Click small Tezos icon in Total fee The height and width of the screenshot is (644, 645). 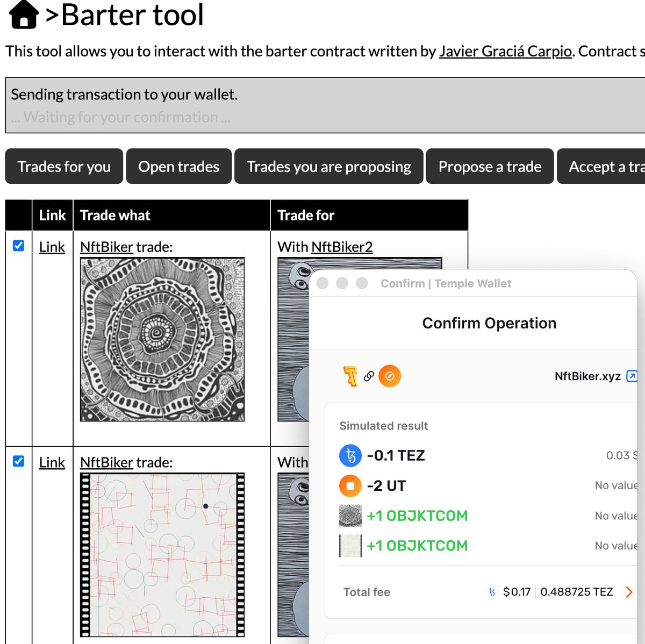(492, 592)
